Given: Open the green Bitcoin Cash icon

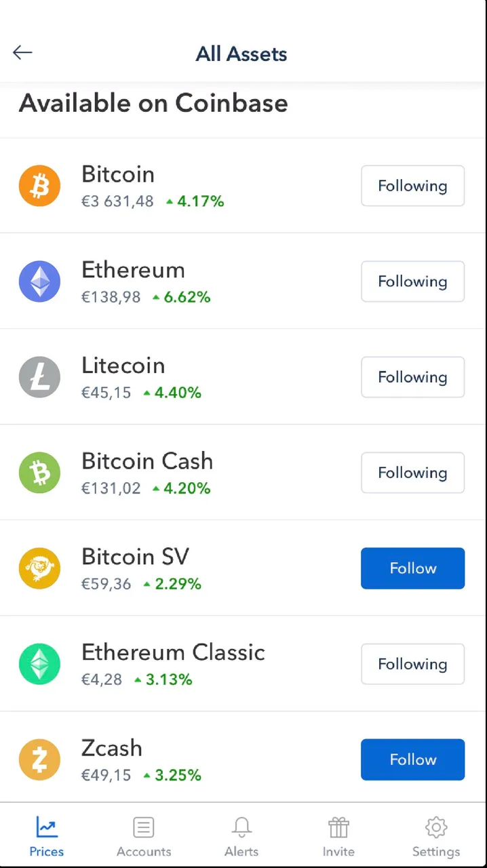Looking at the screenshot, I should pos(39,473).
